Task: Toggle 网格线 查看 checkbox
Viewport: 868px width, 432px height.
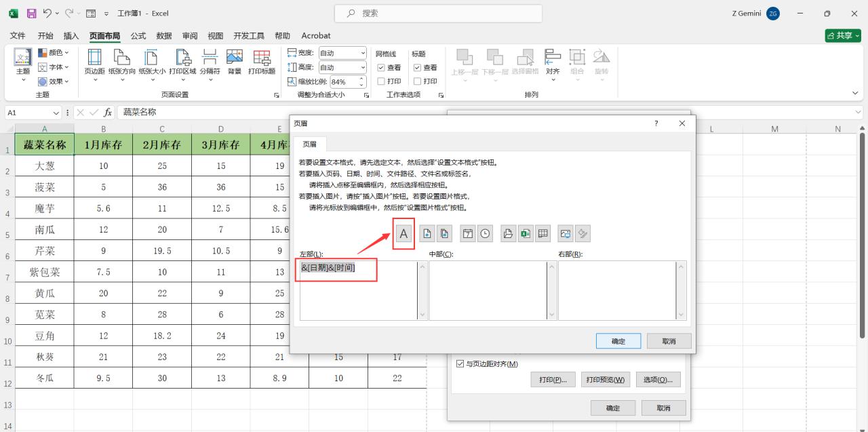Action: (381, 68)
